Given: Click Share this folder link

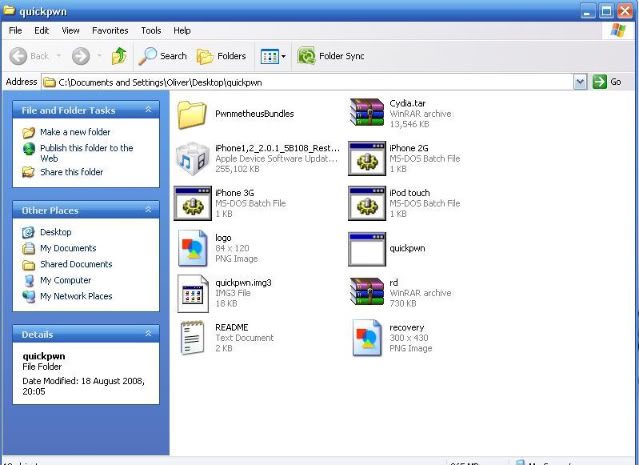Looking at the screenshot, I should pos(71,172).
